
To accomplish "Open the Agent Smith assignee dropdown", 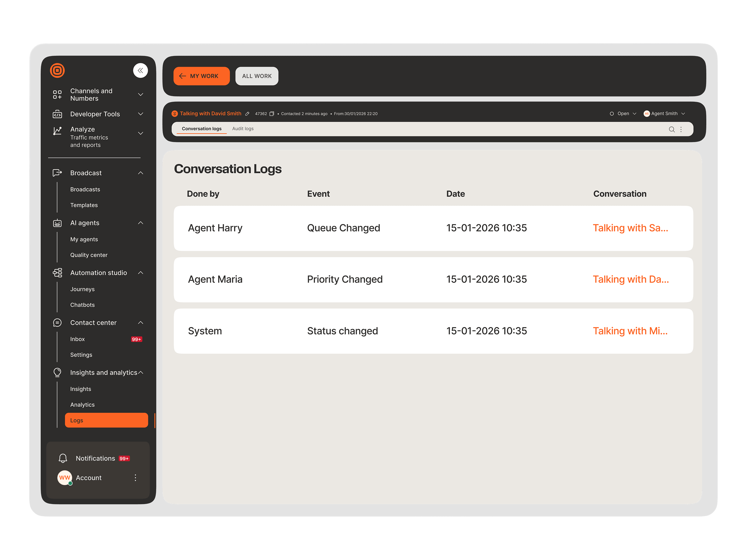I will [664, 114].
